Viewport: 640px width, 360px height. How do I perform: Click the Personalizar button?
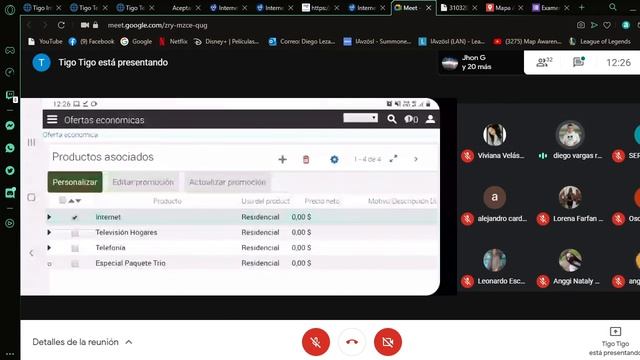(x=75, y=182)
